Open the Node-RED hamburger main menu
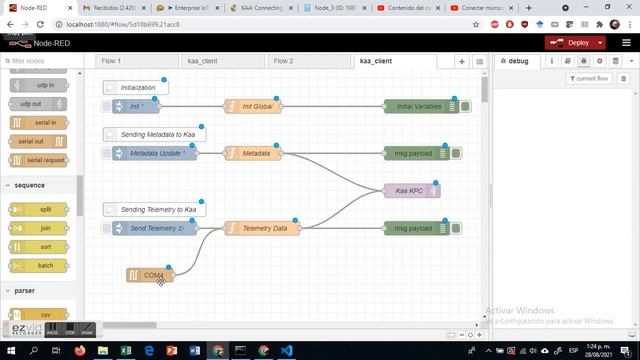Image resolution: width=640 pixels, height=360 pixels. [x=626, y=43]
